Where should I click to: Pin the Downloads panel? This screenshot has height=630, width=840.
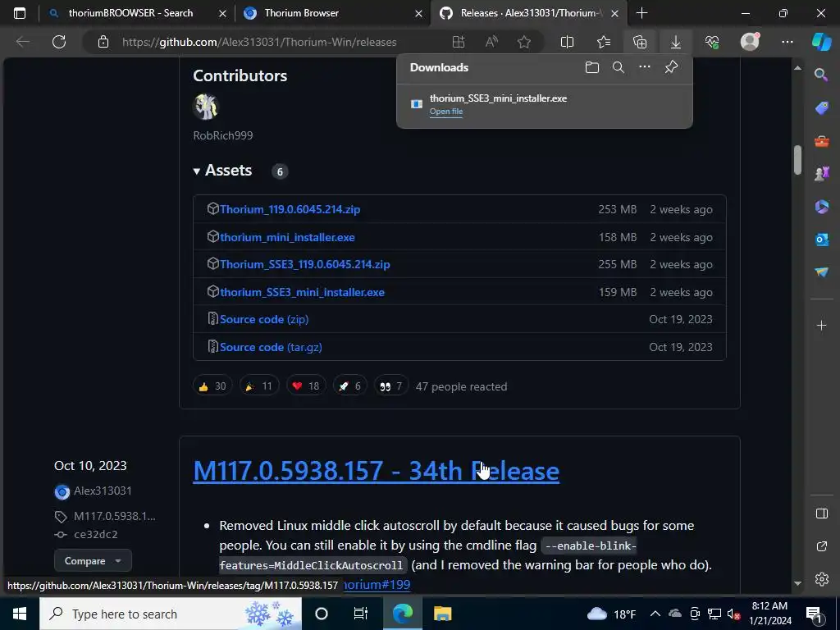pyautogui.click(x=671, y=67)
